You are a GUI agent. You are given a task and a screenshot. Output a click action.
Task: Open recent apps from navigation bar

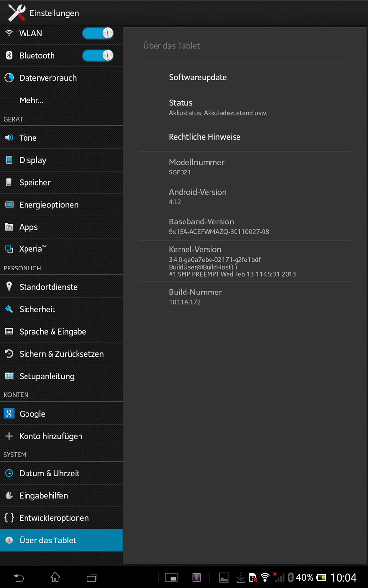(92, 578)
